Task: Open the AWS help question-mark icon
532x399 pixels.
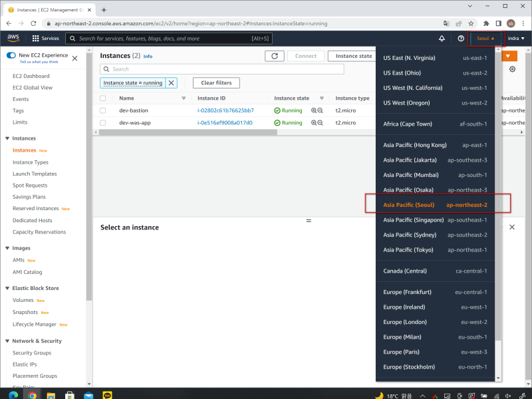Action: (x=461, y=39)
